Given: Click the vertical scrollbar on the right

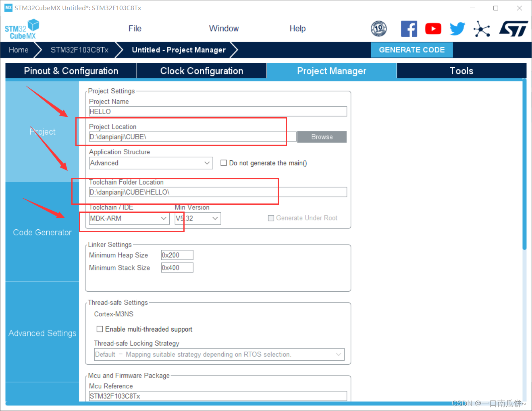Looking at the screenshot, I should point(524,165).
